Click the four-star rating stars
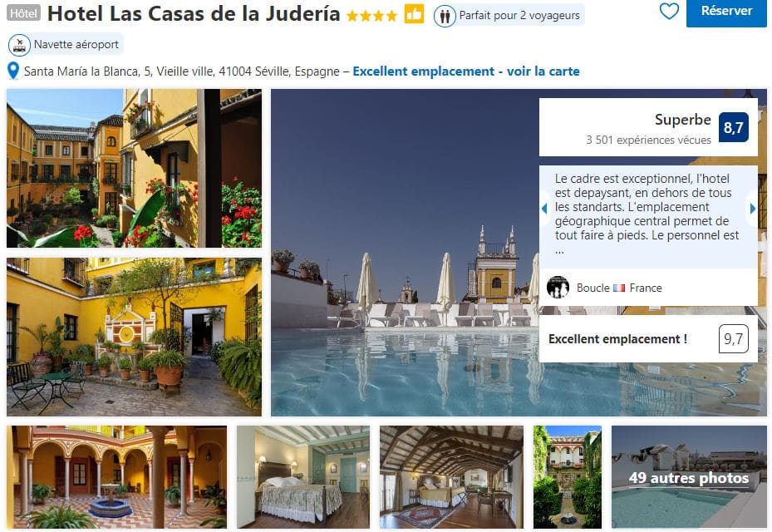Viewport: 772px width, 532px height. pos(371,17)
